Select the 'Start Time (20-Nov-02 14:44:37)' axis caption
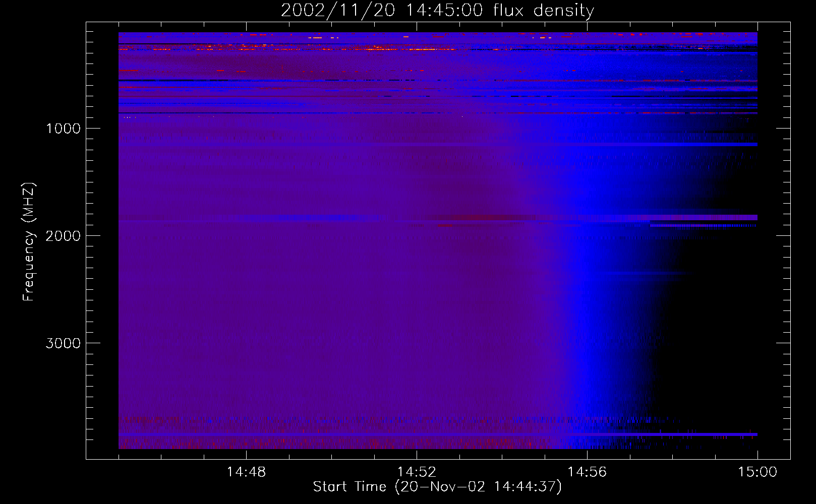This screenshot has width=816, height=504. click(437, 487)
